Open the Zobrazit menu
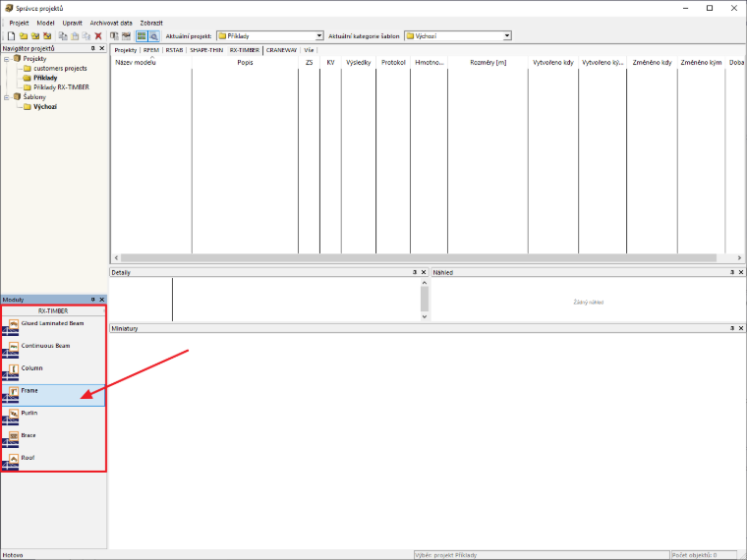 pos(151,23)
